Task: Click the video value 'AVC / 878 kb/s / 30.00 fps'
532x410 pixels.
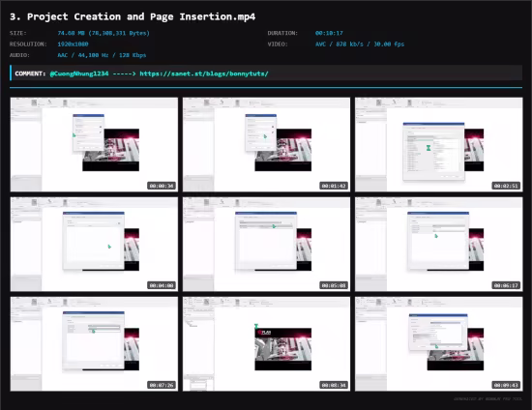Action: click(x=360, y=44)
